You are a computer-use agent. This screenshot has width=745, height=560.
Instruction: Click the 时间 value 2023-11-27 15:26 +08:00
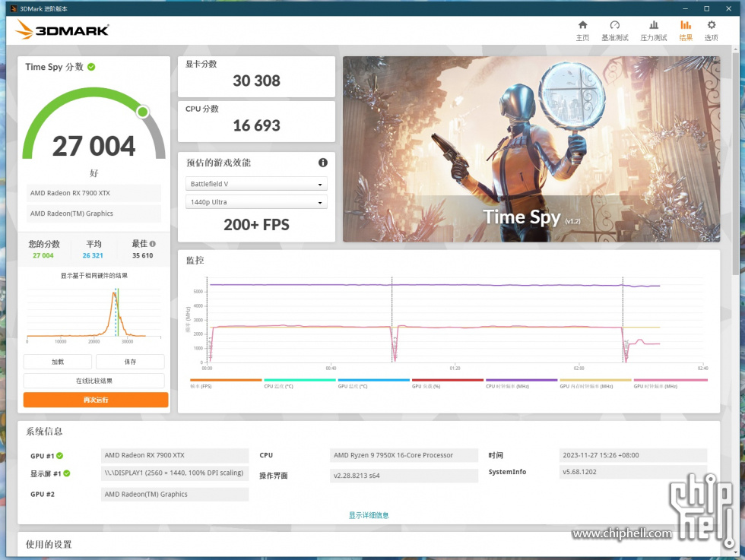tap(633, 455)
